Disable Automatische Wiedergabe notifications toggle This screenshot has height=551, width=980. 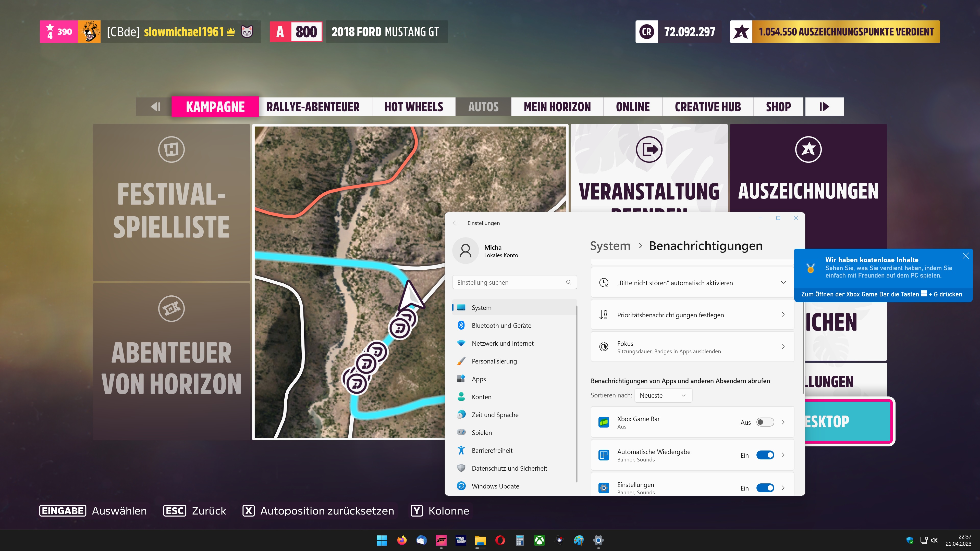tap(765, 455)
